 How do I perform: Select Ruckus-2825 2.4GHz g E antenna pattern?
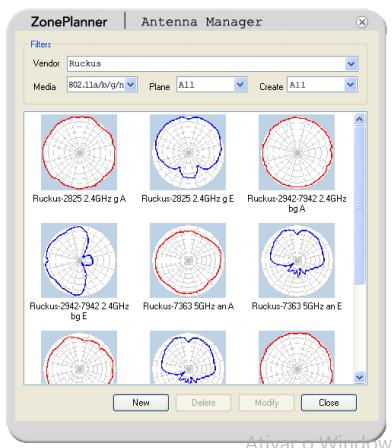tap(188, 152)
